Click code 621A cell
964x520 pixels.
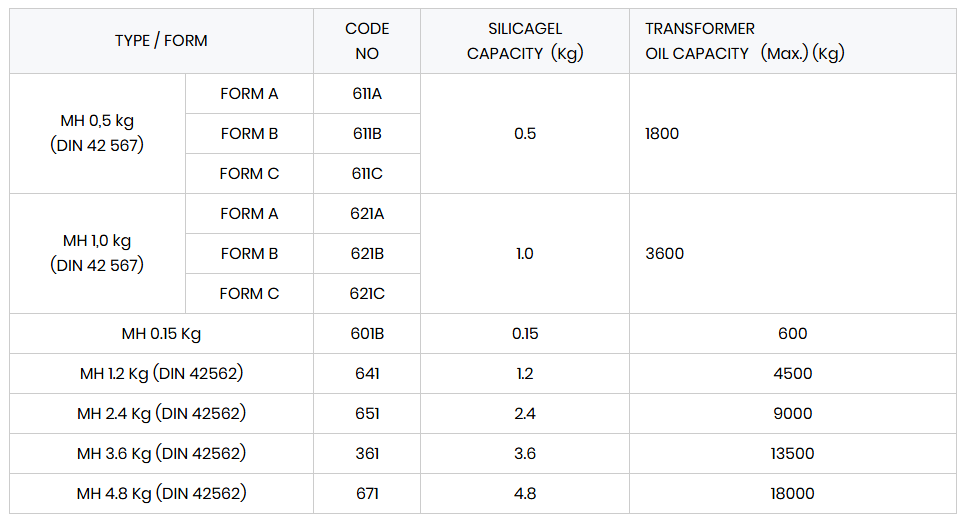pyautogui.click(x=367, y=213)
